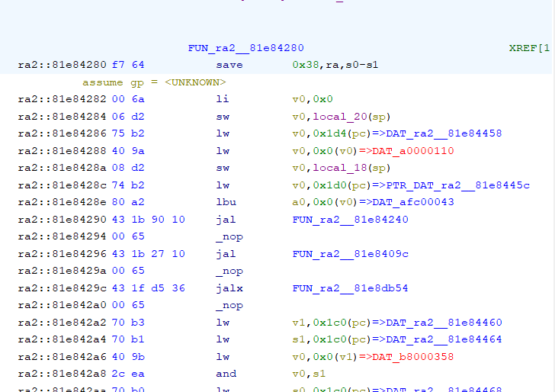The width and height of the screenshot is (555, 392).
Task: Select function label FUN_ra2__81e84280
Action: tap(245, 48)
